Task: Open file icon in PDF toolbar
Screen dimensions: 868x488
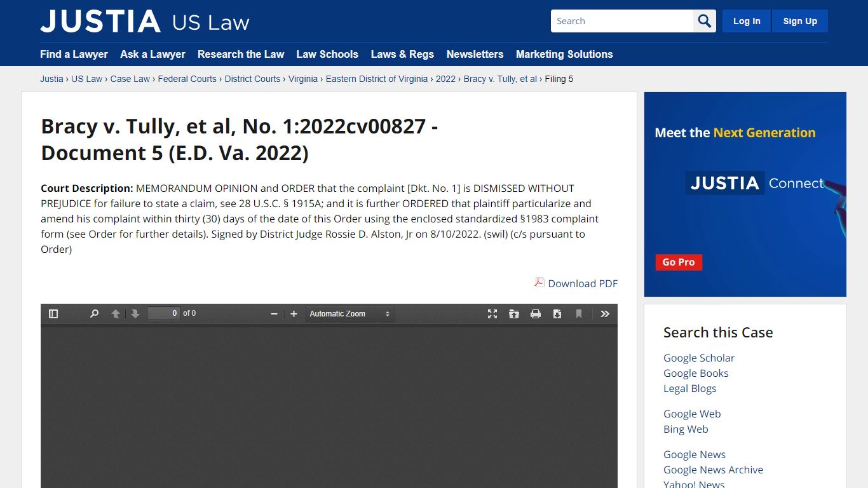Action: [514, 314]
